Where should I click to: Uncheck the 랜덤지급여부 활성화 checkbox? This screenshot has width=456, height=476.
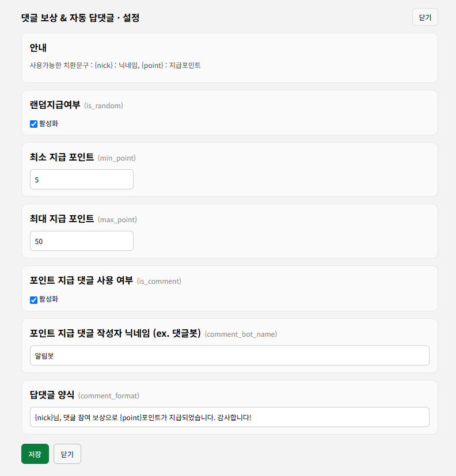(x=34, y=124)
